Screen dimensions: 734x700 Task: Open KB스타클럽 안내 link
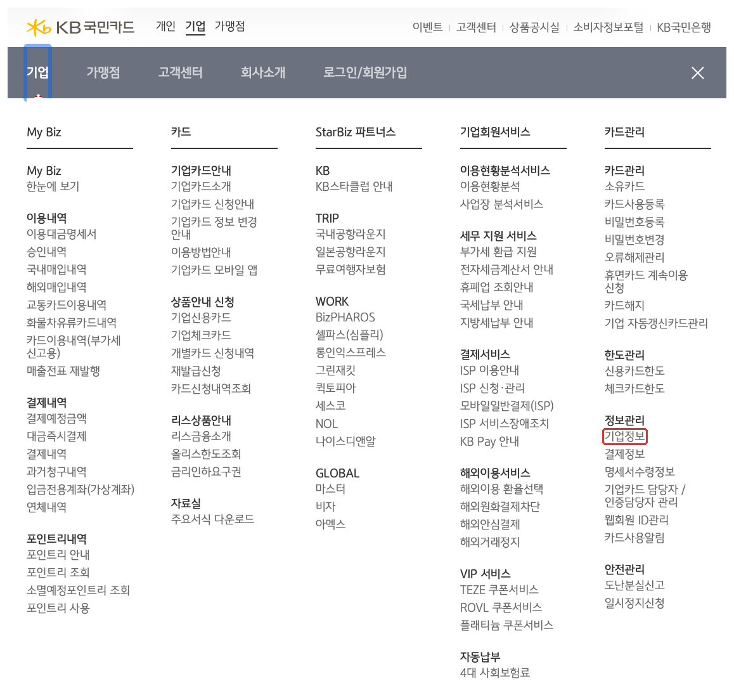point(354,187)
